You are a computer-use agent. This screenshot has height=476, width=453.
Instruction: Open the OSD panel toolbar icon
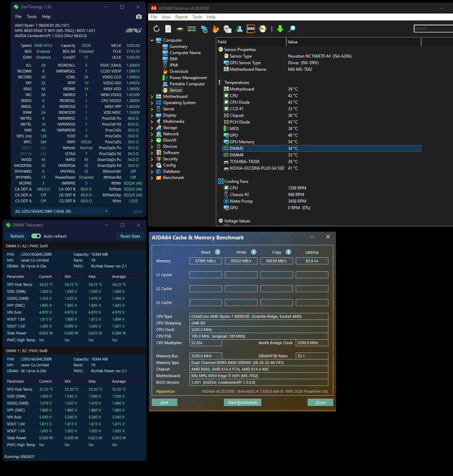(x=251, y=29)
